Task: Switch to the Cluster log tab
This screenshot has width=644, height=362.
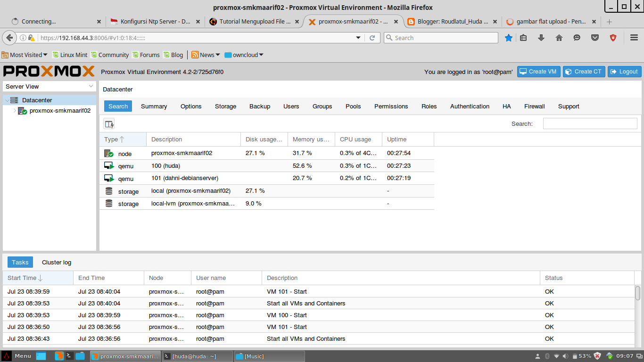Action: [57, 262]
